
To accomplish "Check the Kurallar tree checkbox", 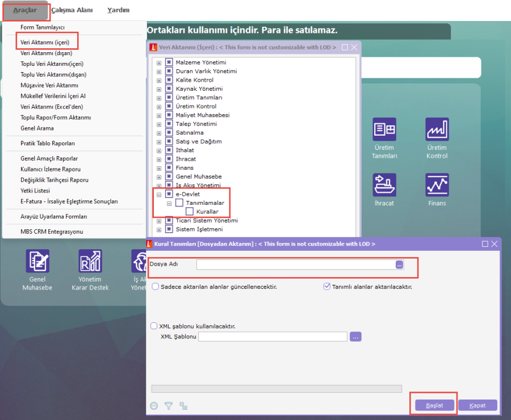I will click(189, 212).
